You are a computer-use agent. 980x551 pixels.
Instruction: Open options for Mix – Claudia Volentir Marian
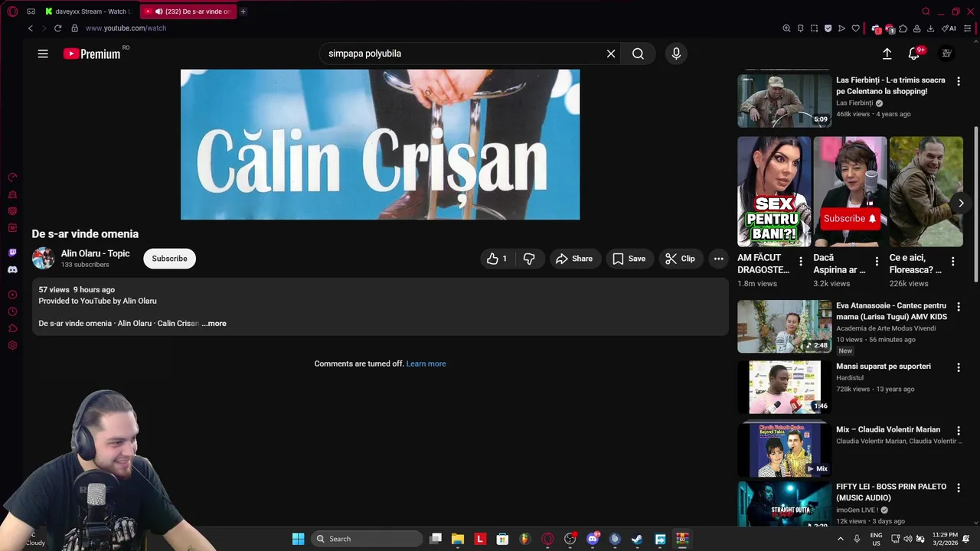click(x=958, y=431)
